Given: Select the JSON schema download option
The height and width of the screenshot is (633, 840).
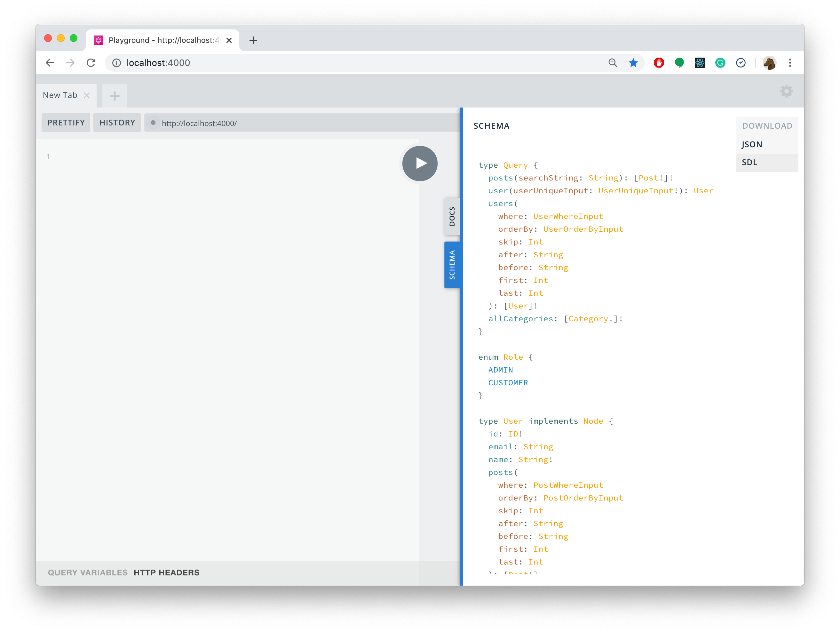Looking at the screenshot, I should [x=752, y=144].
